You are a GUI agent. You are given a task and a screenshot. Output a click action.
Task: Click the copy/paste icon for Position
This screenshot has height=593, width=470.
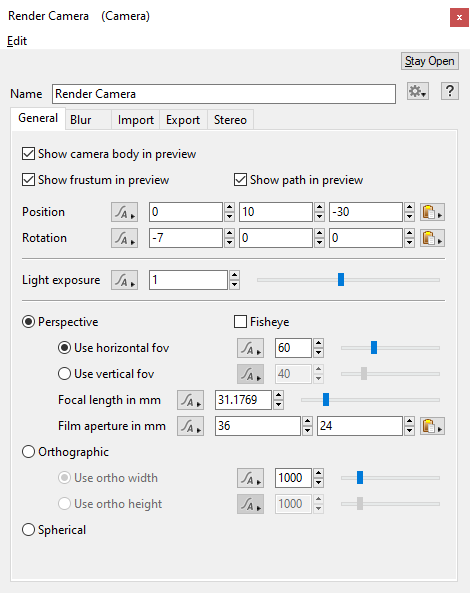[432, 212]
